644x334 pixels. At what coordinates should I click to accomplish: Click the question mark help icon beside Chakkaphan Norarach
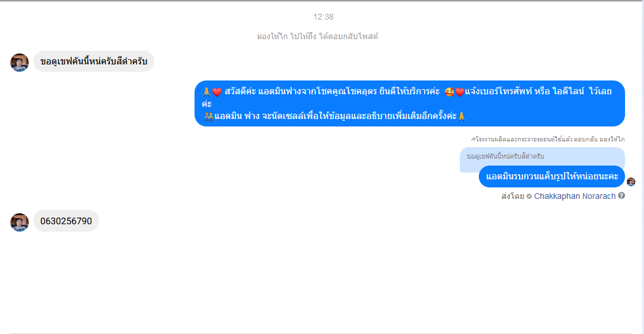click(622, 195)
